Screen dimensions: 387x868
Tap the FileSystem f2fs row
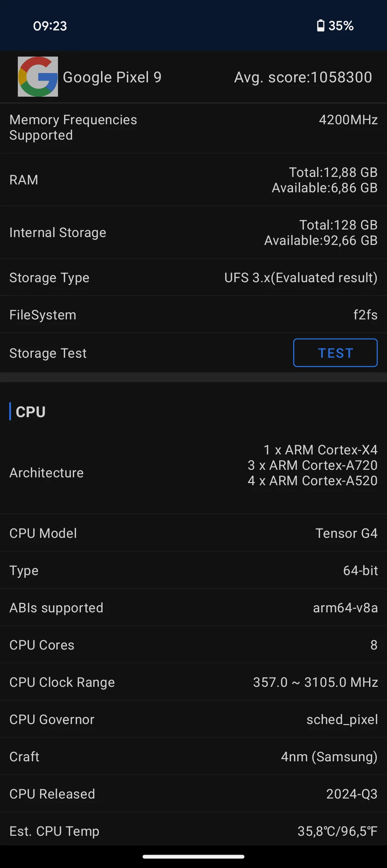click(193, 315)
